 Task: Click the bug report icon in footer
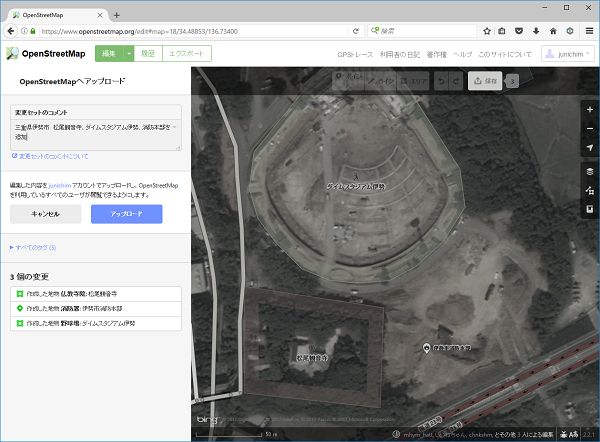coord(564,434)
